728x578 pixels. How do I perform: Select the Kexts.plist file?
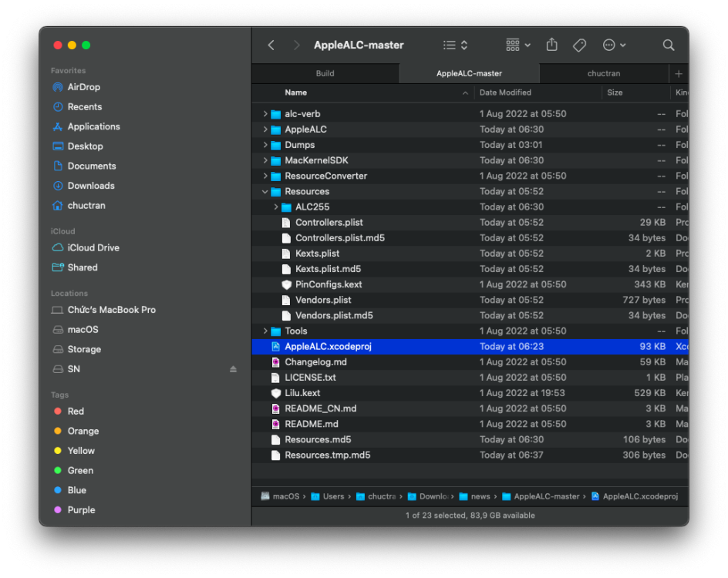470,254
